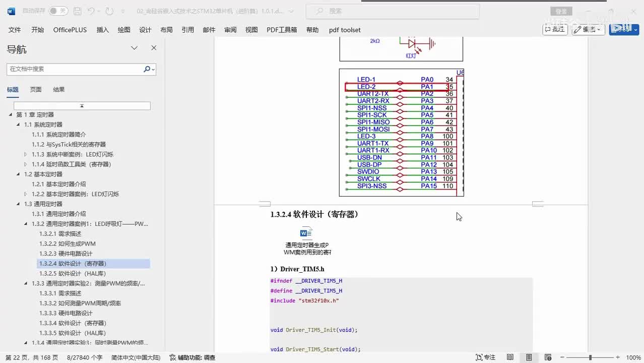Click the navigation search magnifier icon

point(147,69)
